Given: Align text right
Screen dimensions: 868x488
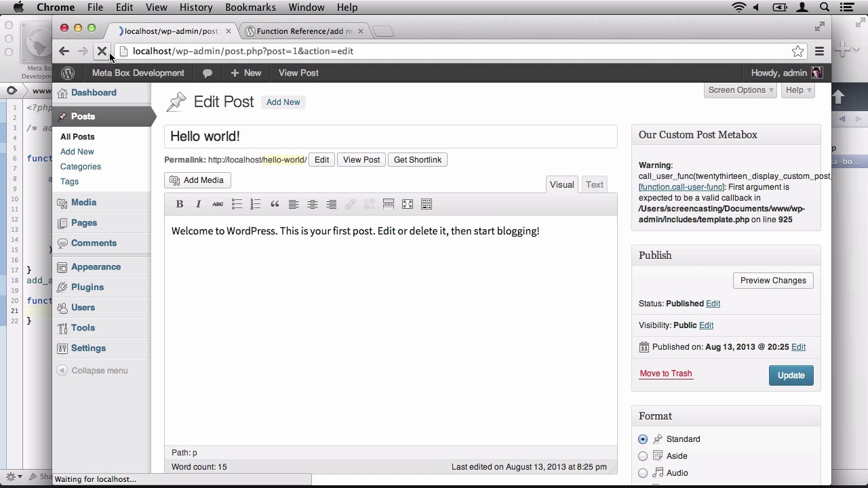Looking at the screenshot, I should click(332, 204).
